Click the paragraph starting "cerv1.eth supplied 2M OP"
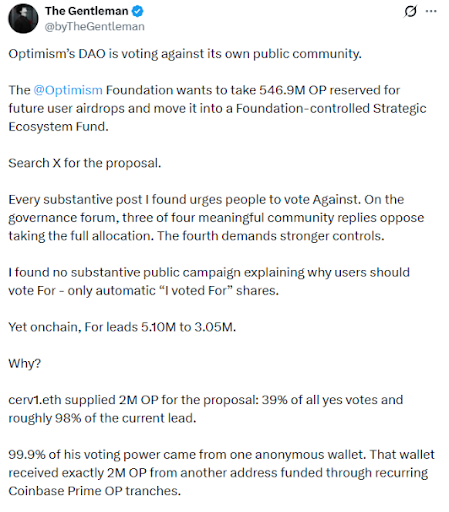Viewport: 449px width, 512px height. [x=206, y=409]
